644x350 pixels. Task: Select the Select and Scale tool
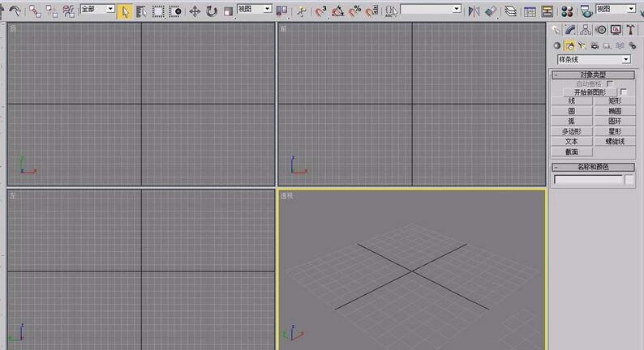point(229,12)
